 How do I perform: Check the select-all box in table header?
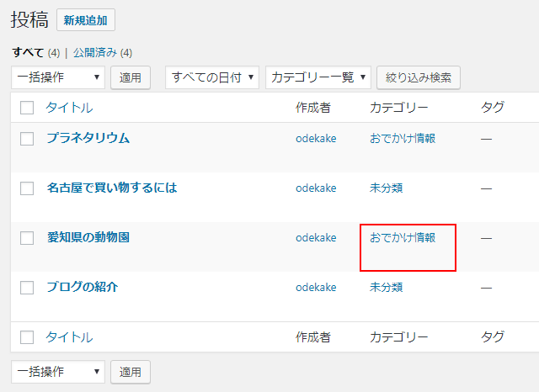click(27, 108)
